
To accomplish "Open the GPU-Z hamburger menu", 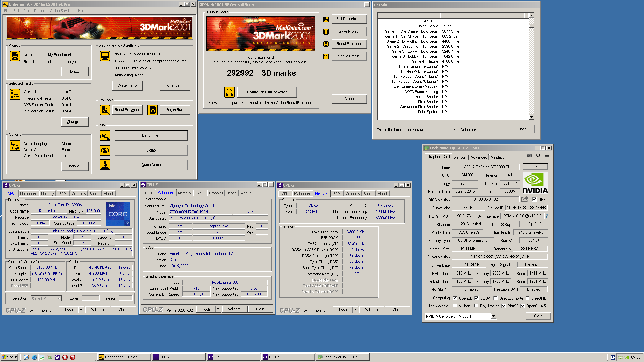I will tap(547, 155).
